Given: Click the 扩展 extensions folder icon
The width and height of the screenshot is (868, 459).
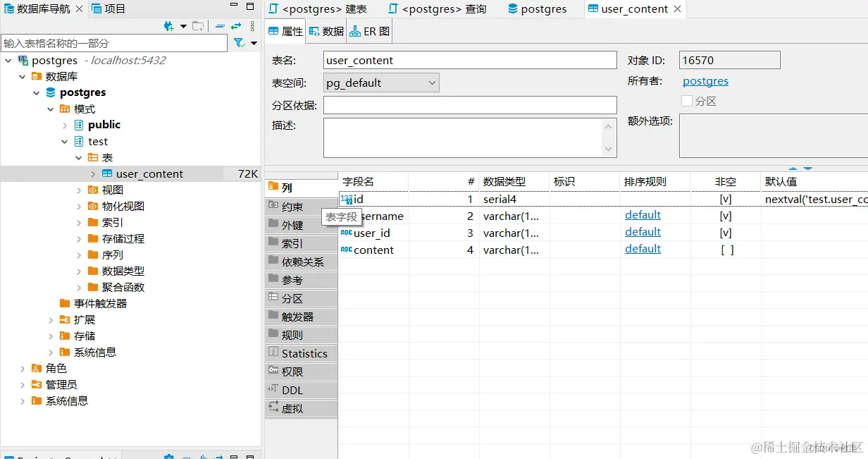Looking at the screenshot, I should pyautogui.click(x=65, y=319).
